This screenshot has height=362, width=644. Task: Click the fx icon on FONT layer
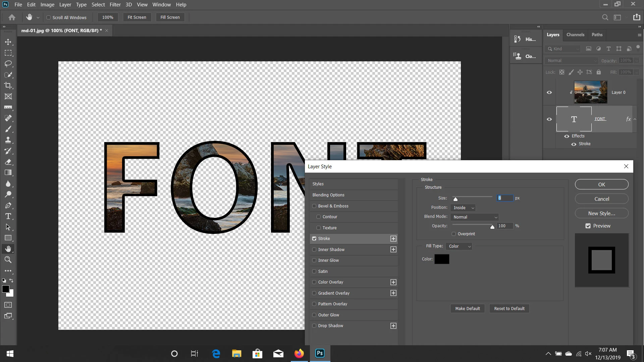pos(628,119)
